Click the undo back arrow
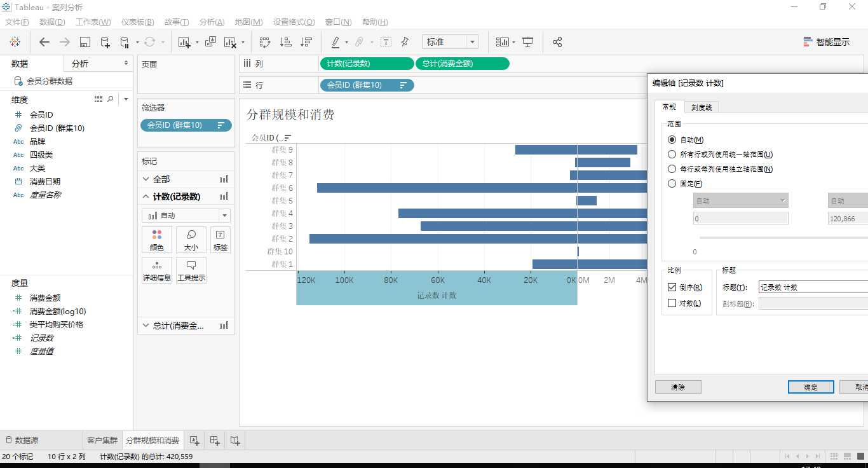 pos(44,42)
